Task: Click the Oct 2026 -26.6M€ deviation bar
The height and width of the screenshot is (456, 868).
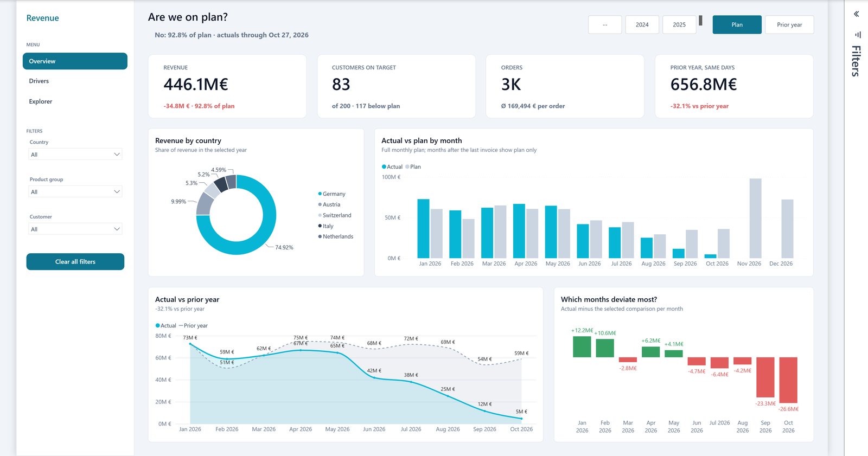Action: click(788, 380)
